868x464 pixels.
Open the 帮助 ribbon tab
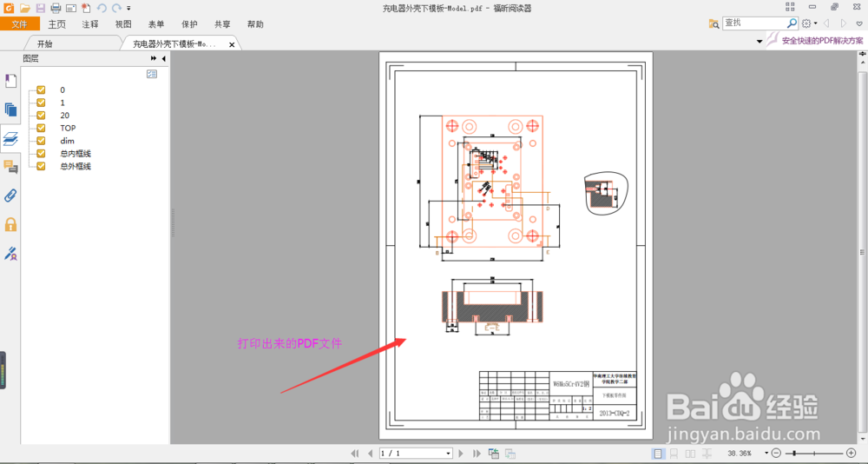[256, 23]
